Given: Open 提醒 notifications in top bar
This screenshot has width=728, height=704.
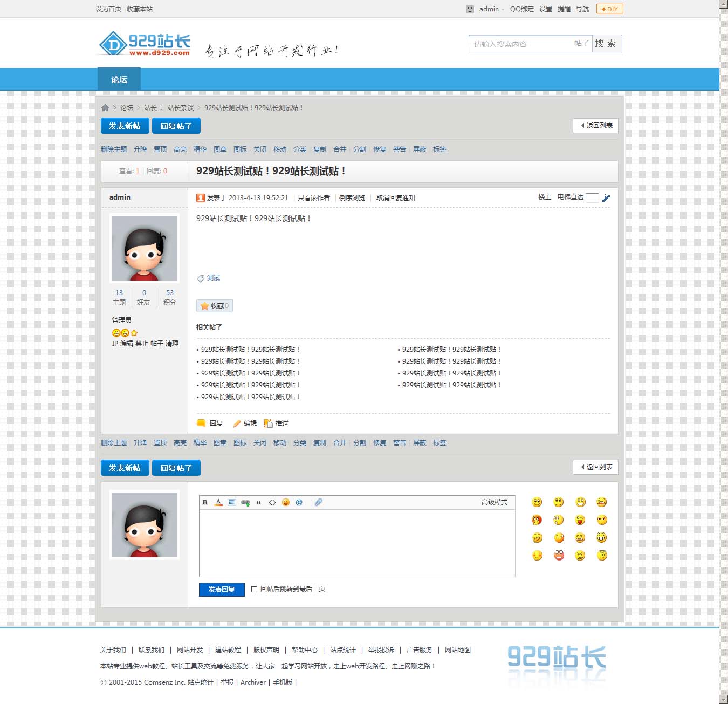Looking at the screenshot, I should [x=564, y=9].
